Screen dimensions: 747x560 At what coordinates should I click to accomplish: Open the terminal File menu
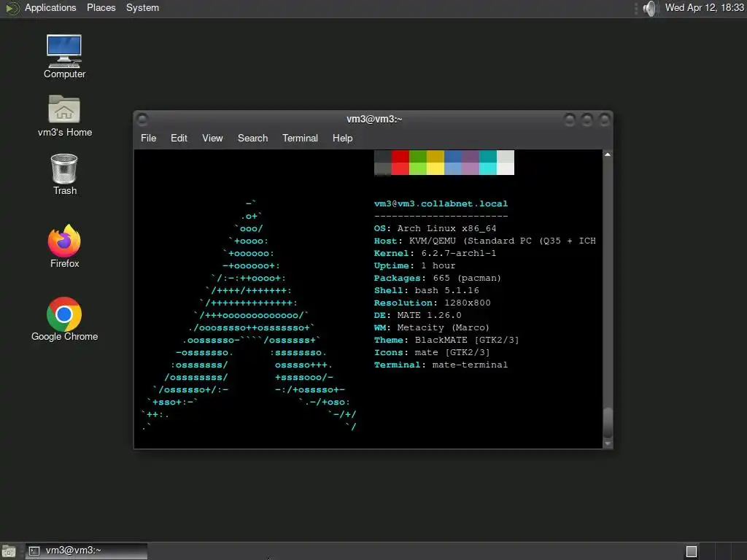149,138
